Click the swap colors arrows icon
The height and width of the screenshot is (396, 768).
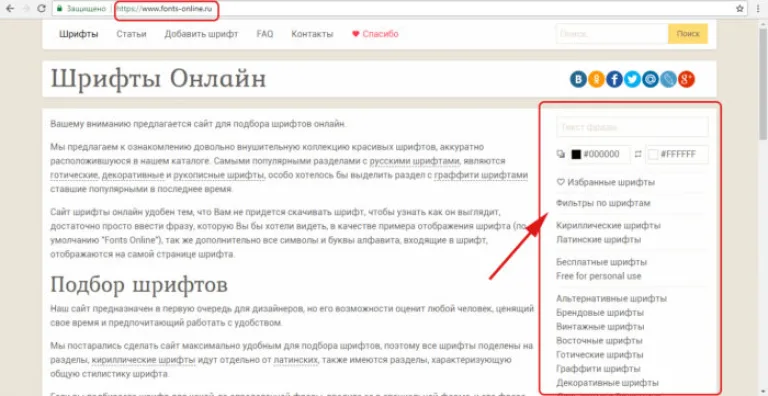click(638, 154)
